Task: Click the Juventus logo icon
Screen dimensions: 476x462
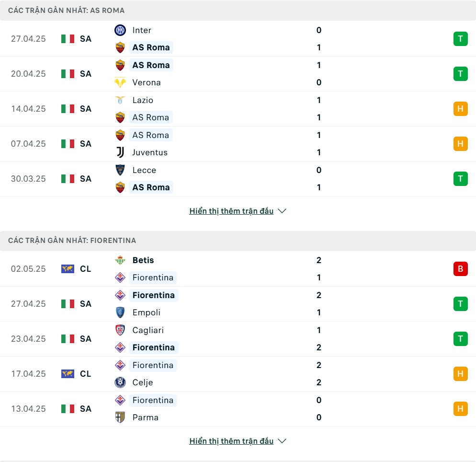Action: point(120,152)
